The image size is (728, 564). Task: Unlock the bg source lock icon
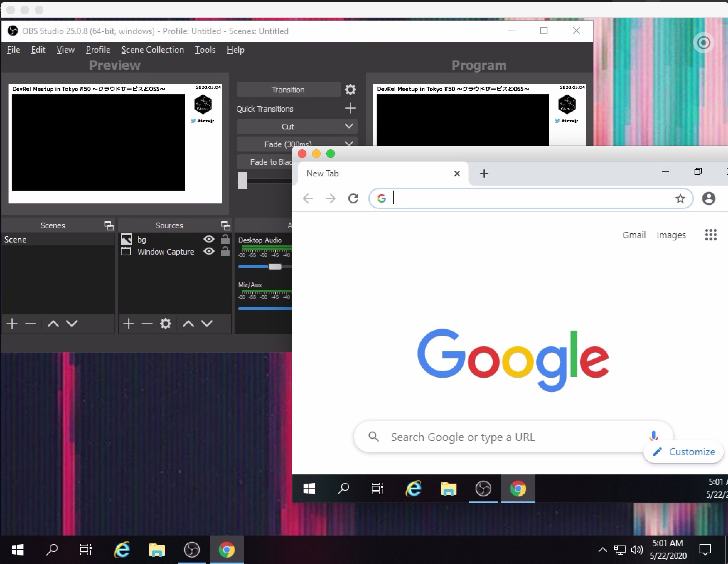pyautogui.click(x=225, y=239)
